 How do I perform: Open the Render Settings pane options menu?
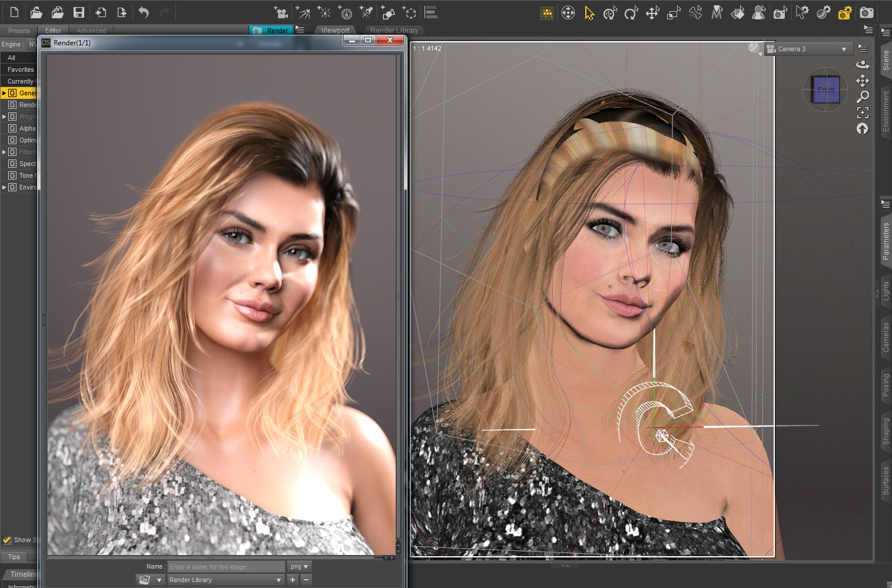[x=300, y=29]
